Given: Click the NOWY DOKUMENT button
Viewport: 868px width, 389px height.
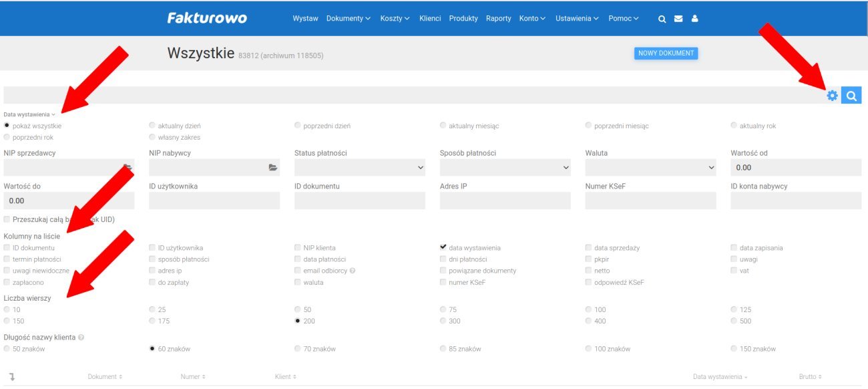Looking at the screenshot, I should [x=666, y=53].
